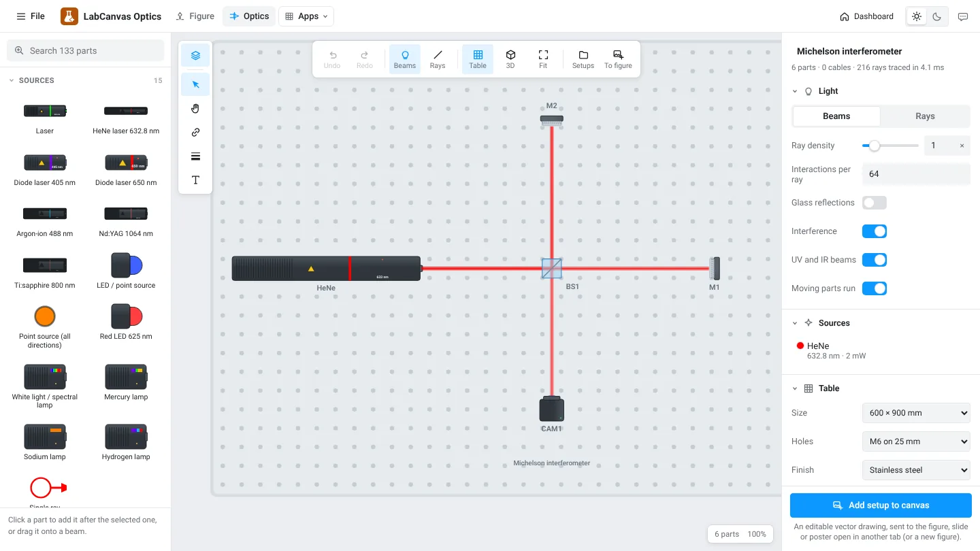Select the Mercury lamp part
980x551 pixels.
(126, 382)
